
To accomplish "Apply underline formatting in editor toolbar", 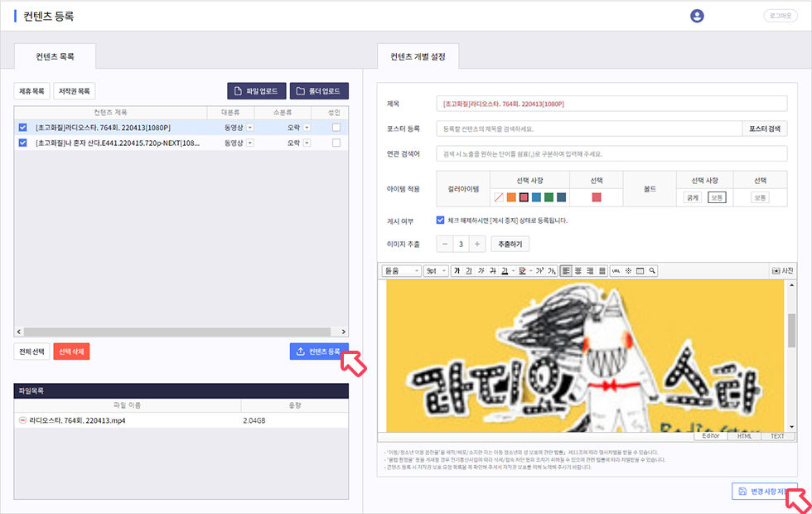I will coord(469,271).
